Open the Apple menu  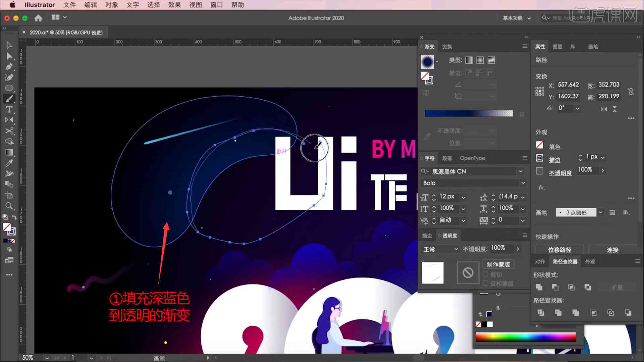(12, 5)
